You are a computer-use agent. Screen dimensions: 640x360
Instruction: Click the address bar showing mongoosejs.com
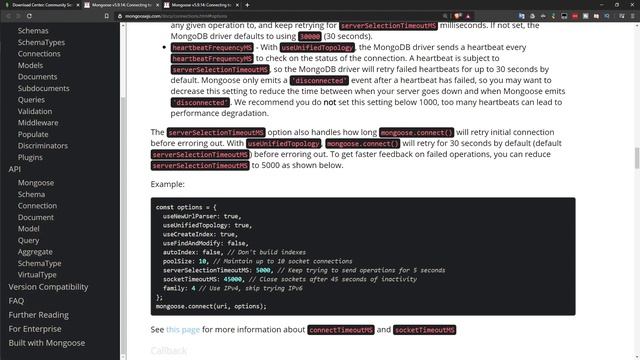278,16
